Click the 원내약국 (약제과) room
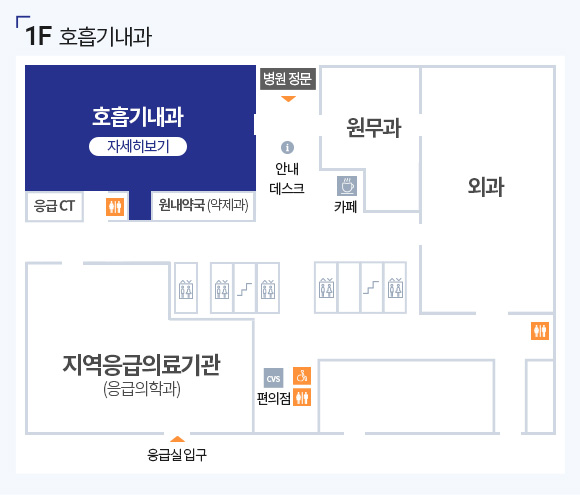 [203, 206]
